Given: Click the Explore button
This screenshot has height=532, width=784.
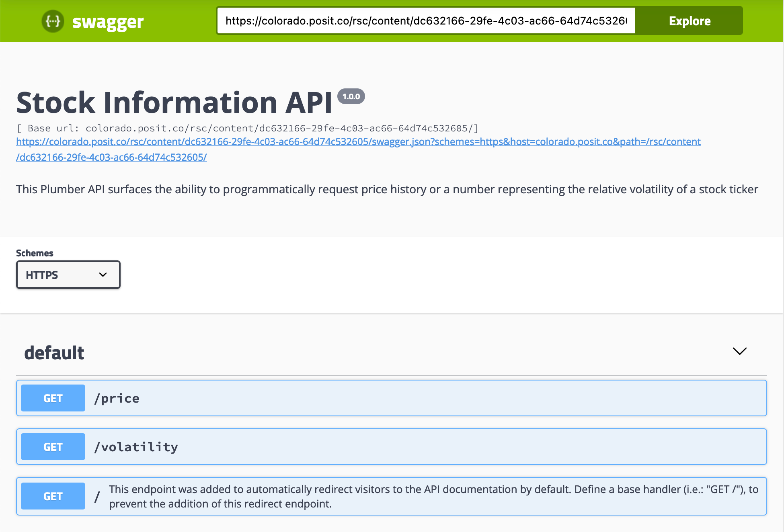Looking at the screenshot, I should (689, 21).
